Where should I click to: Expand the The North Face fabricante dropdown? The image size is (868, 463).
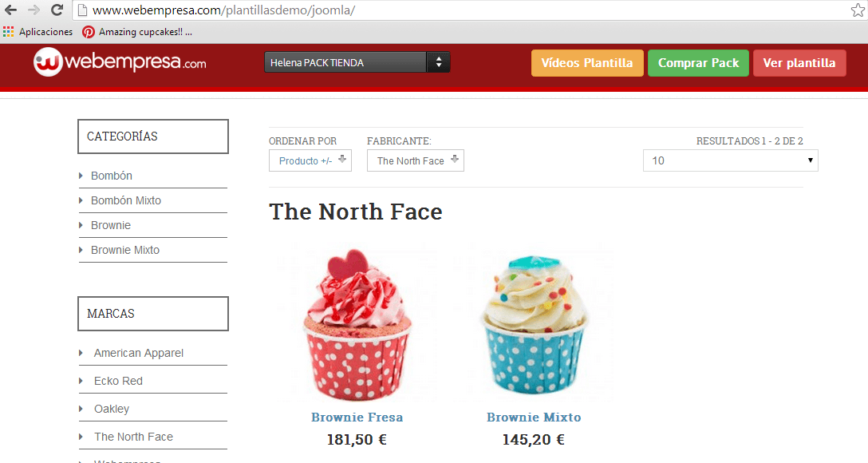pyautogui.click(x=415, y=160)
